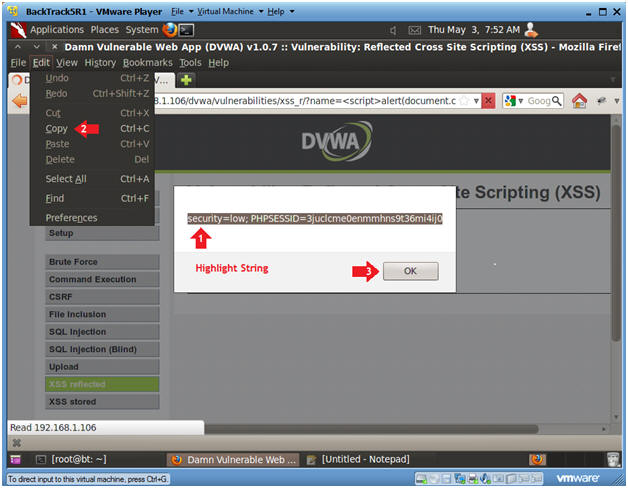Open Brute Force in DVWA sidebar
The width and height of the screenshot is (628, 488).
click(x=103, y=262)
